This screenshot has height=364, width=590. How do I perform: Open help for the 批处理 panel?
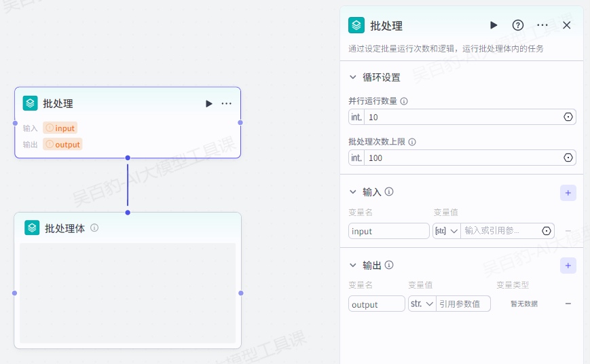click(x=518, y=25)
